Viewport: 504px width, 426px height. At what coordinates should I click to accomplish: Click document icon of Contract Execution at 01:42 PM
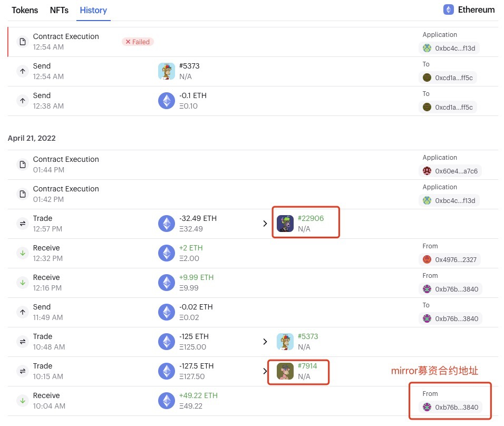[23, 194]
